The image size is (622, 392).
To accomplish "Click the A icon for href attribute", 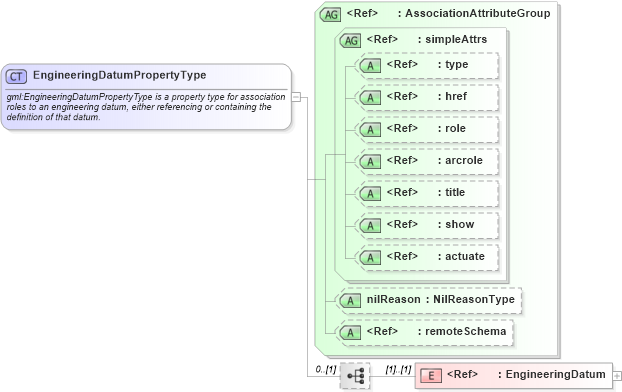I will pyautogui.click(x=370, y=98).
